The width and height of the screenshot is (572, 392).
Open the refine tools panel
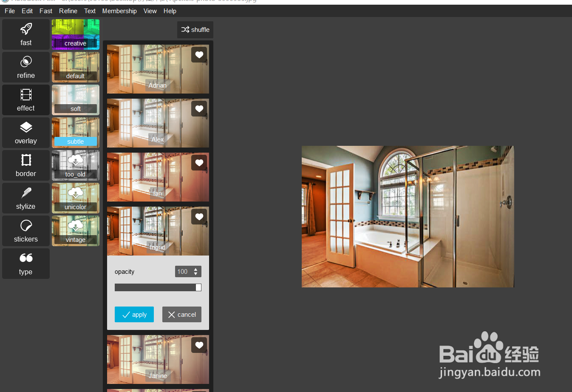click(x=26, y=67)
